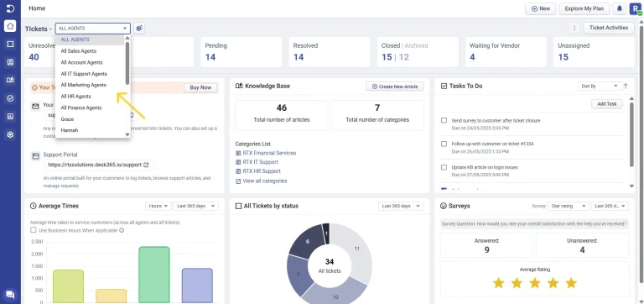This screenshot has height=304, width=644.
Task: Open the Knowledge Base sidebar icon
Action: click(x=10, y=81)
